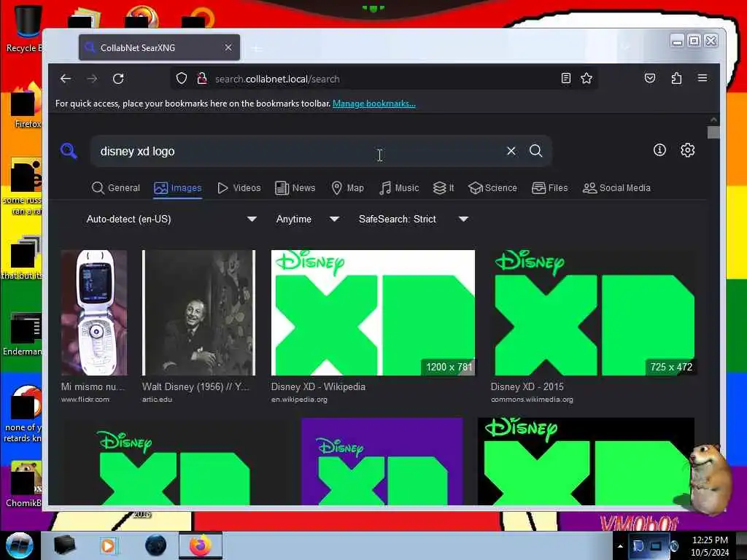This screenshot has width=747, height=560.
Task: Open the Extensions puzzle icon
Action: tap(676, 78)
